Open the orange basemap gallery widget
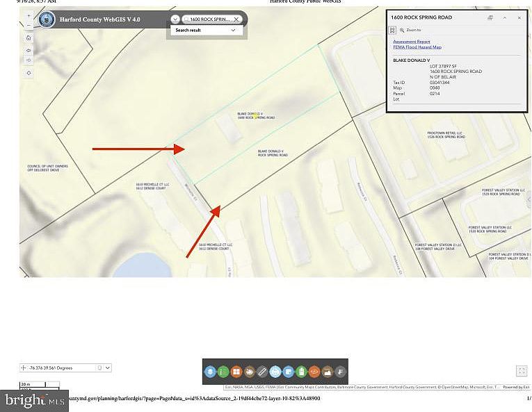The image size is (532, 412). pyautogui.click(x=236, y=372)
